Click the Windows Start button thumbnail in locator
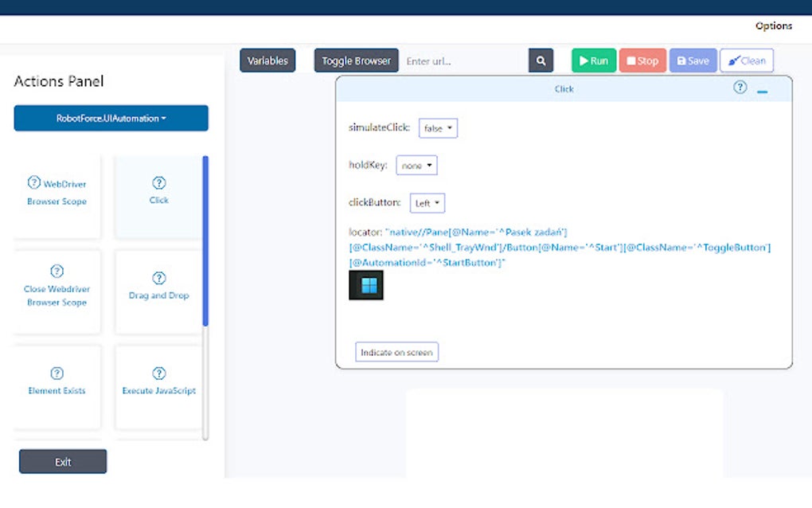 (366, 285)
